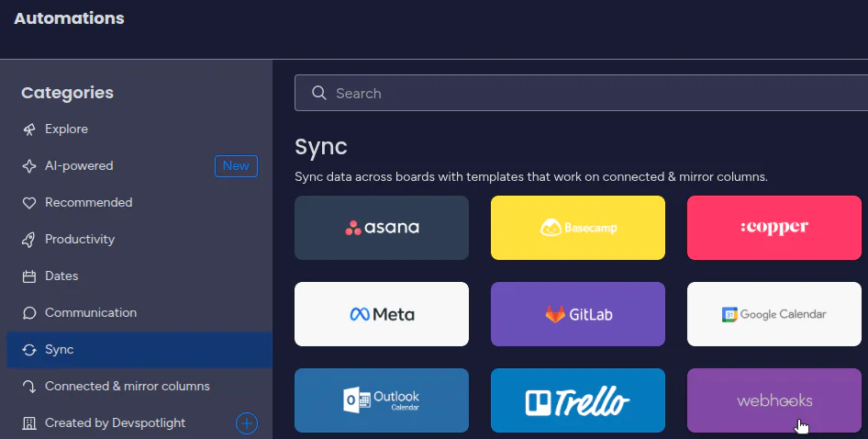The height and width of the screenshot is (439, 868).
Task: Select the Recommended category
Action: coord(139,202)
